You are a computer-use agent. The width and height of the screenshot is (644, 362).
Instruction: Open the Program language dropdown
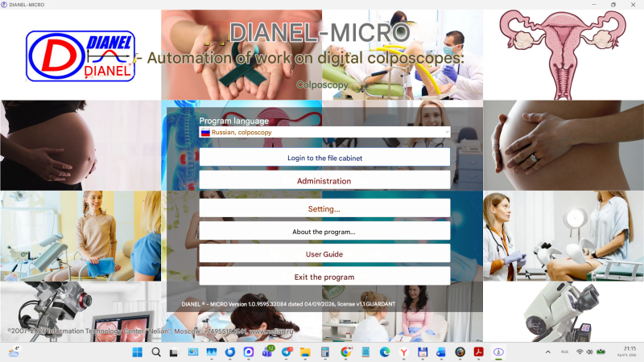pos(324,132)
